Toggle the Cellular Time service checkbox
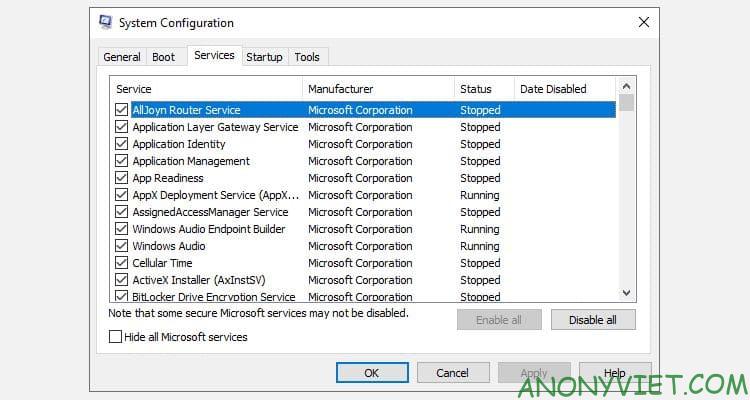Image resolution: width=750 pixels, height=400 pixels. (121, 263)
